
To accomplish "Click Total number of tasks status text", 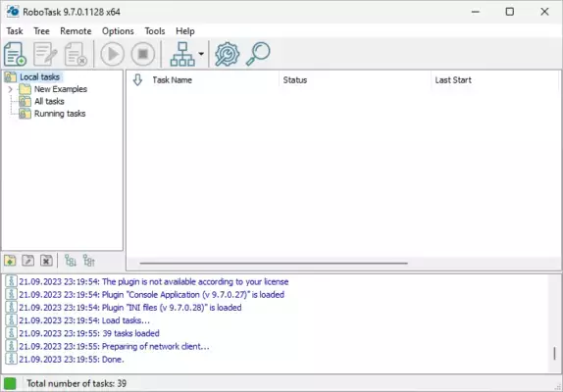I will 77,383.
